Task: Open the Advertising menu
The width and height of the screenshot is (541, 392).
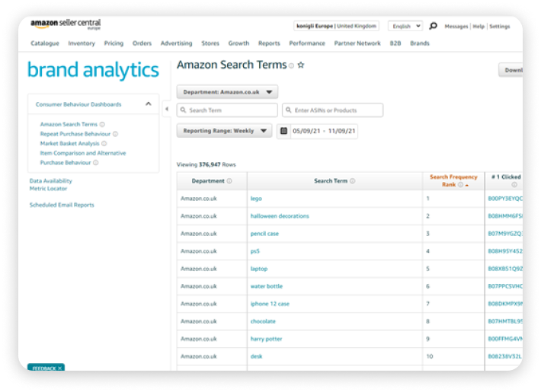Action: tap(176, 43)
